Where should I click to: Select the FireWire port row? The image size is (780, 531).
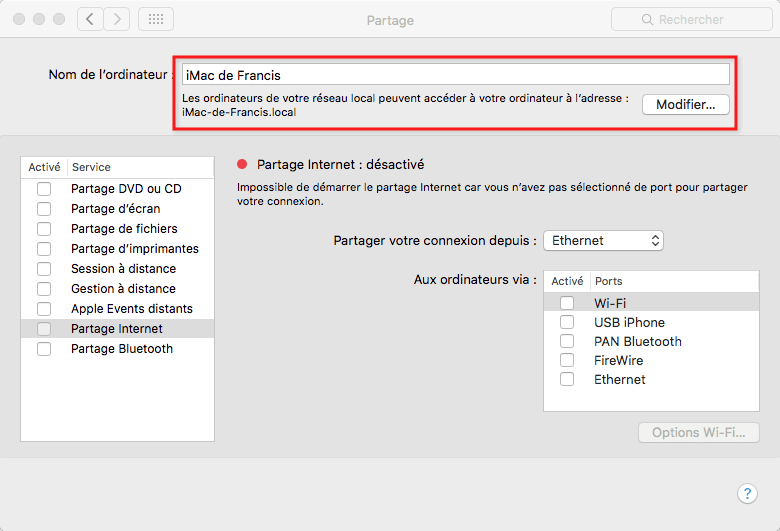point(651,360)
